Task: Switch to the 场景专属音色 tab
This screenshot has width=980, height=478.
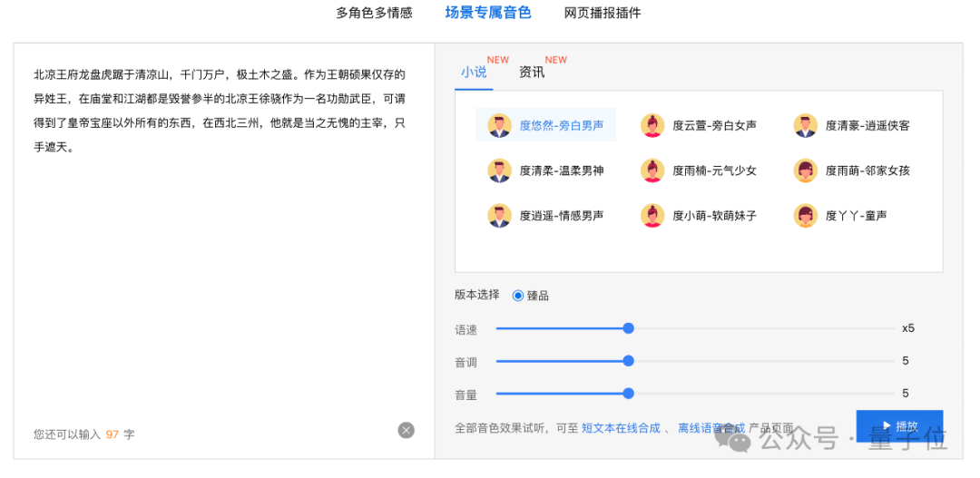Action: [488, 13]
